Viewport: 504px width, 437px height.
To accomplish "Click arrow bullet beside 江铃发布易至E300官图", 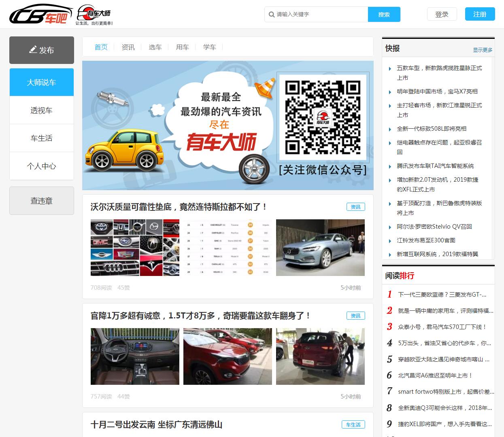I will pos(390,241).
